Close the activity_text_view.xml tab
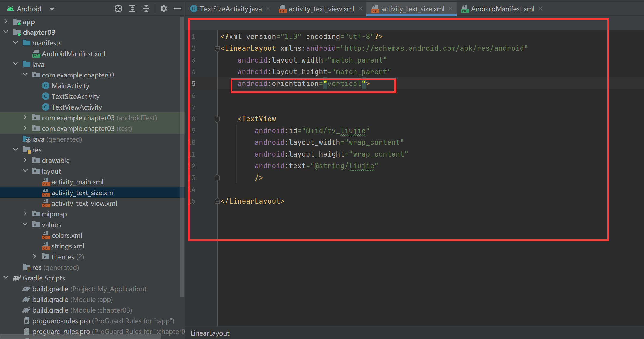This screenshot has width=644, height=339. click(x=360, y=9)
